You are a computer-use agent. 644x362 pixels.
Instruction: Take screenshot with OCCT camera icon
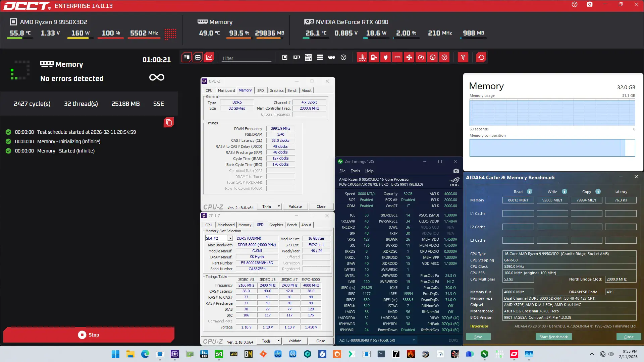[589, 5]
